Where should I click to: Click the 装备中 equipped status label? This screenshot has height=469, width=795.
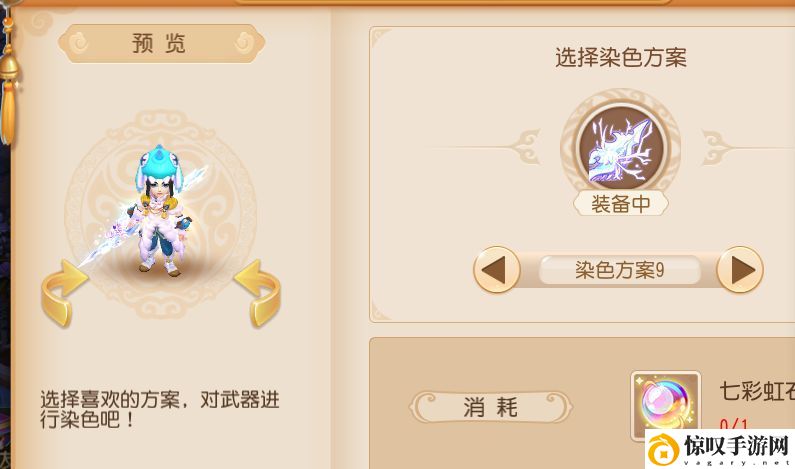pyautogui.click(x=621, y=204)
